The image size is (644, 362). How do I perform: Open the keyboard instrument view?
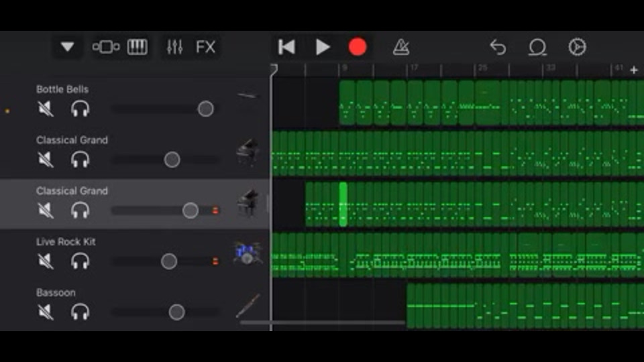[137, 47]
